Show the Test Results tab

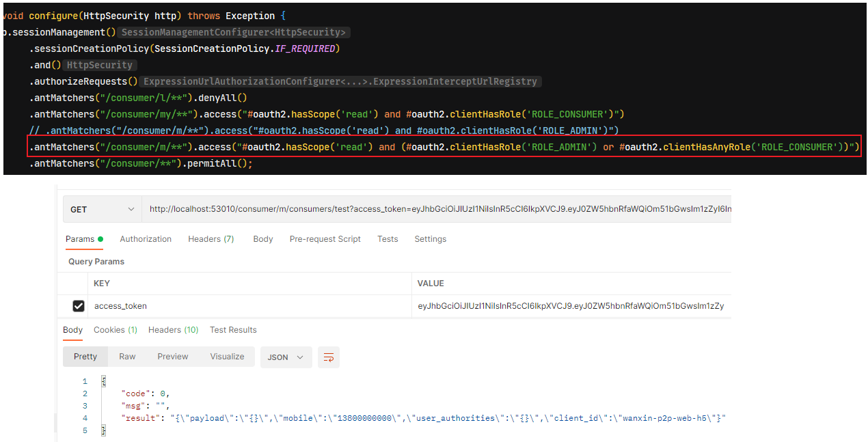click(x=233, y=330)
